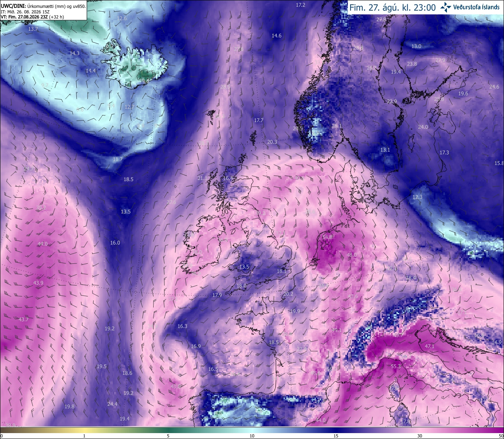Click the Iceland landmass on the map

click(136, 65)
